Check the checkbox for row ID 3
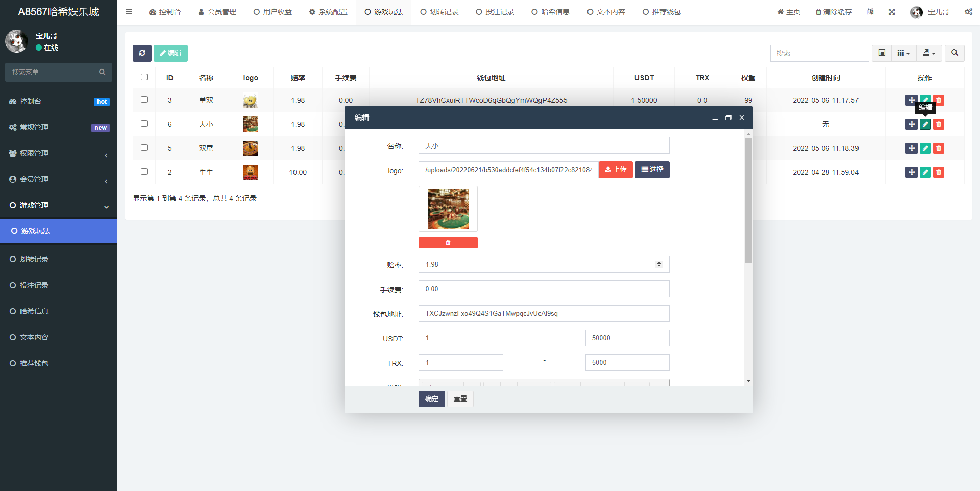980x491 pixels. 144,100
